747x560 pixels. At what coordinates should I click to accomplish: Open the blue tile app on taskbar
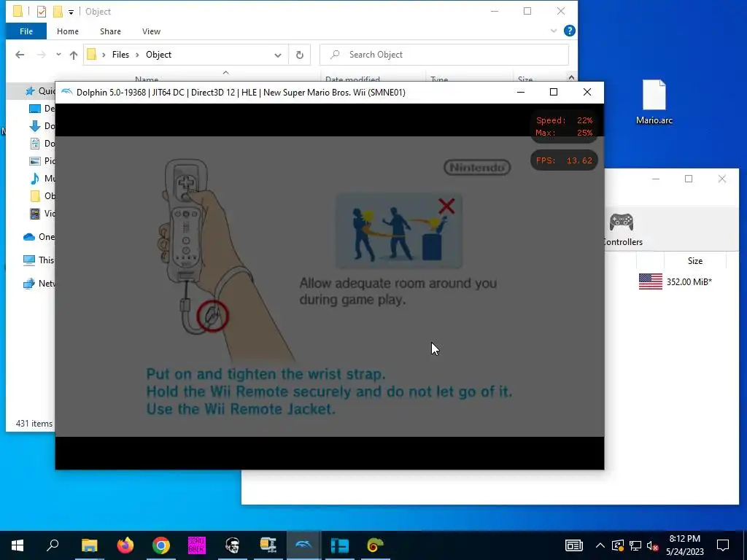tap(339, 545)
